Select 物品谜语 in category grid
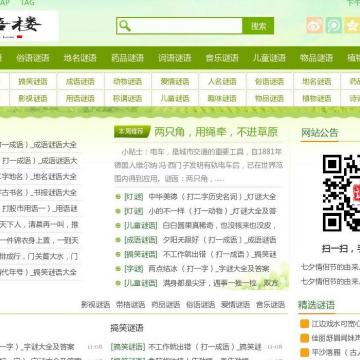The height and width of the screenshot is (360, 360). 270,98
